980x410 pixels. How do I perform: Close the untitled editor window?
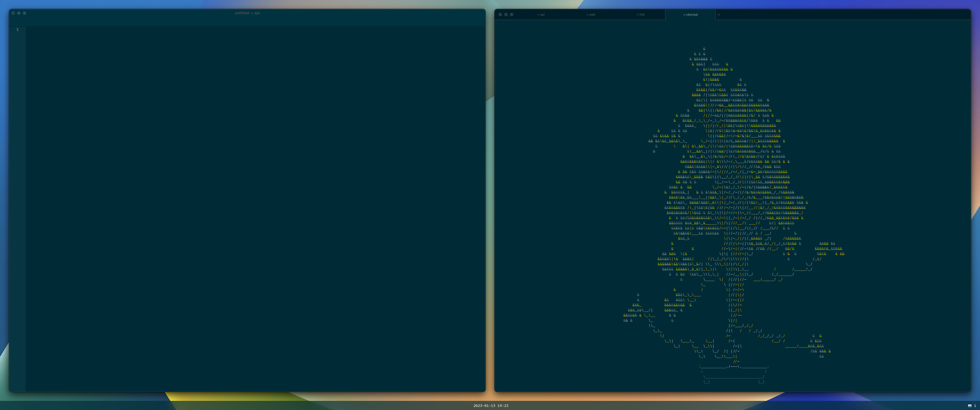(13, 13)
